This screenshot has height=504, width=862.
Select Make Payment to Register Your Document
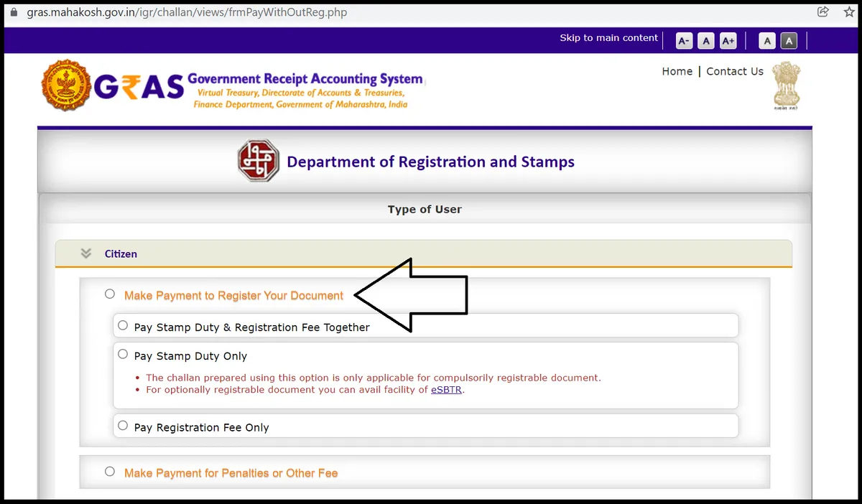tap(110, 294)
